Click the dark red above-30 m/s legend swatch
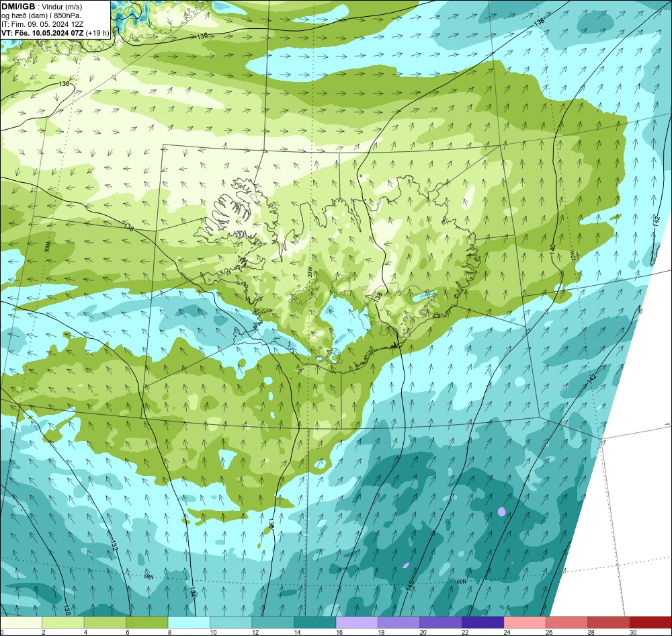 [650, 623]
